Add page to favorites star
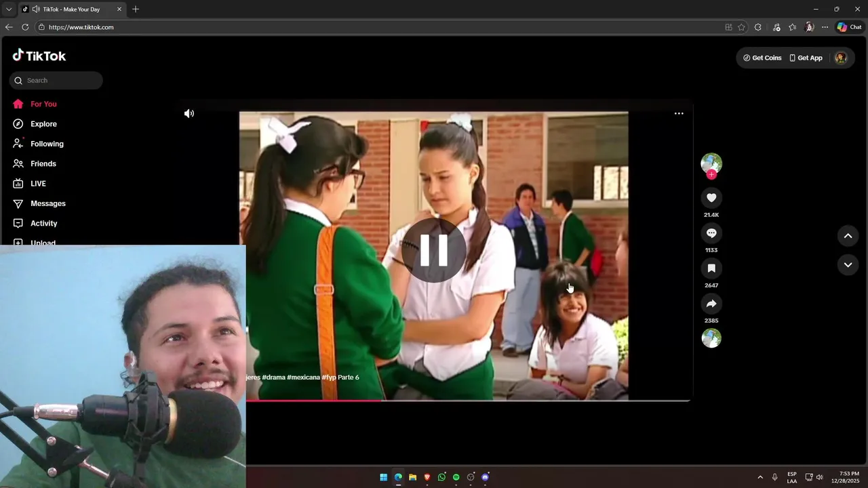868x488 pixels. [x=741, y=27]
